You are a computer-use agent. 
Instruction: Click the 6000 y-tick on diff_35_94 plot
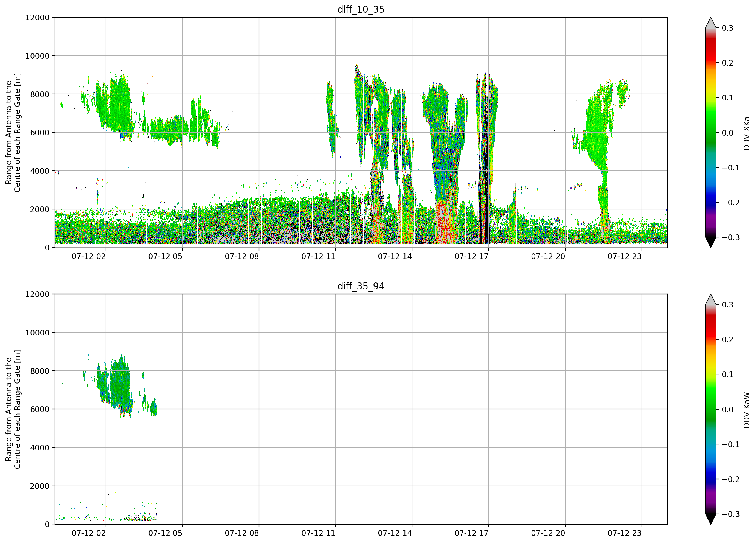tap(40, 409)
